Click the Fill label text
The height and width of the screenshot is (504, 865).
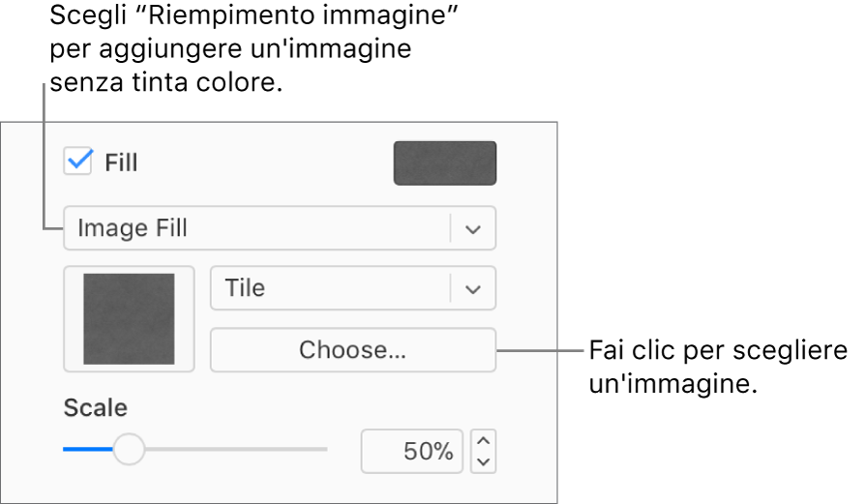(121, 163)
